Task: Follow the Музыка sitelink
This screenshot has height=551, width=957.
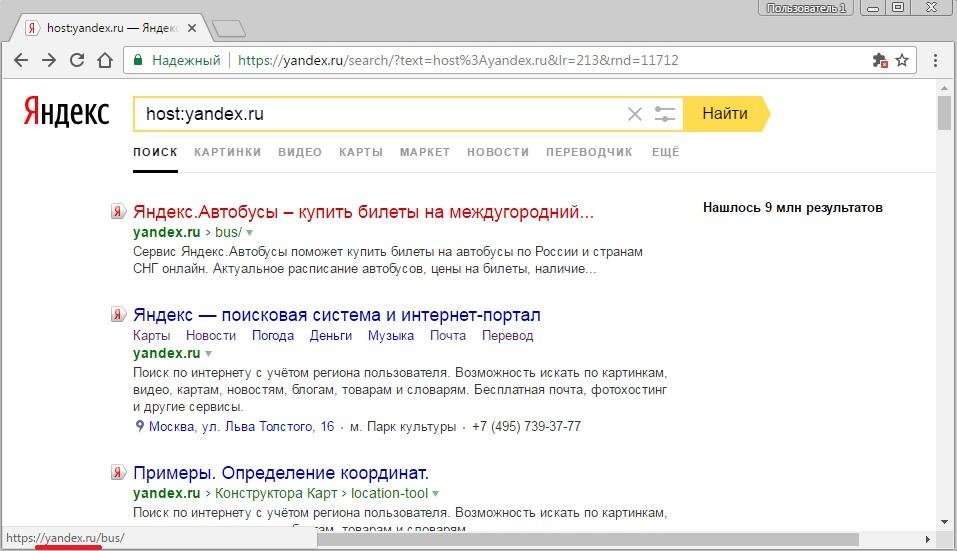Action: point(391,336)
